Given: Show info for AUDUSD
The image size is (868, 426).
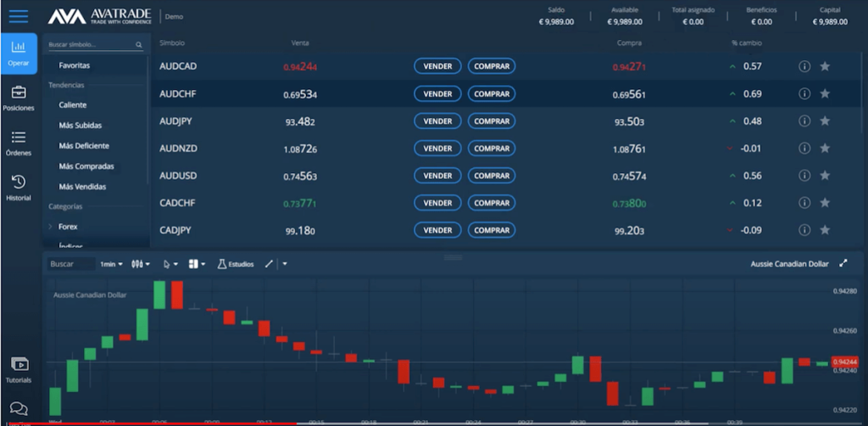Looking at the screenshot, I should click(x=804, y=176).
